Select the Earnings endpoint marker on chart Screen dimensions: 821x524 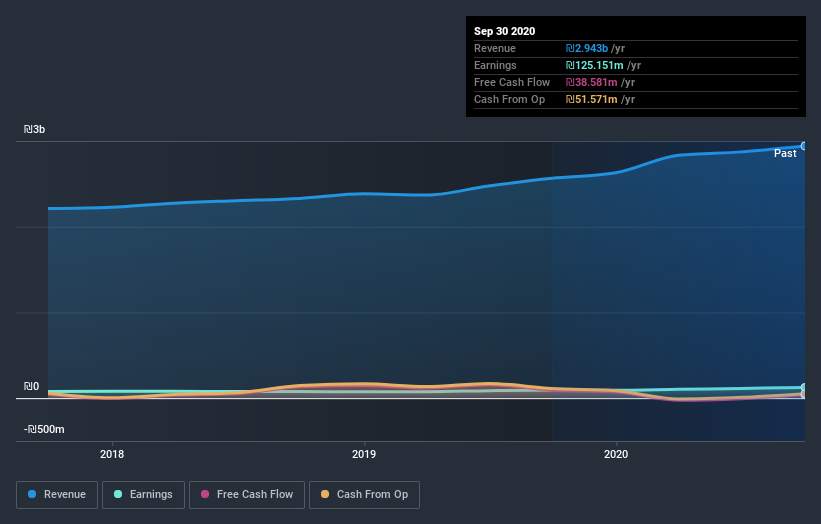click(x=803, y=387)
